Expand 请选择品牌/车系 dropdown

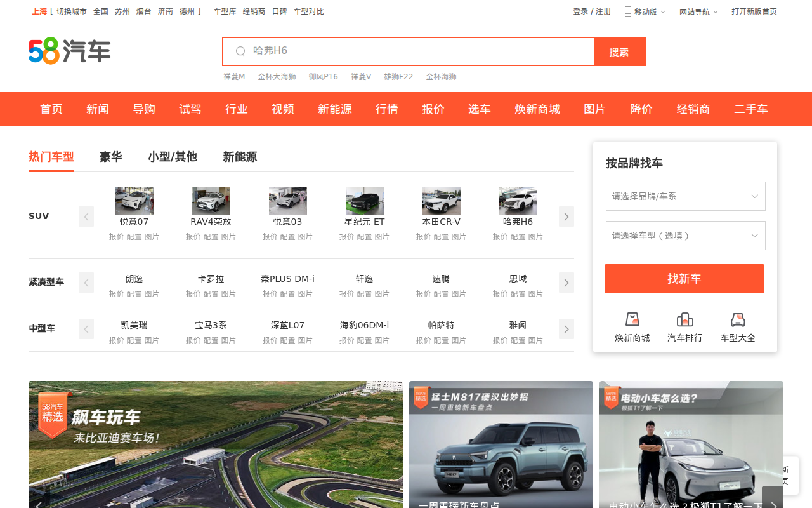click(686, 196)
